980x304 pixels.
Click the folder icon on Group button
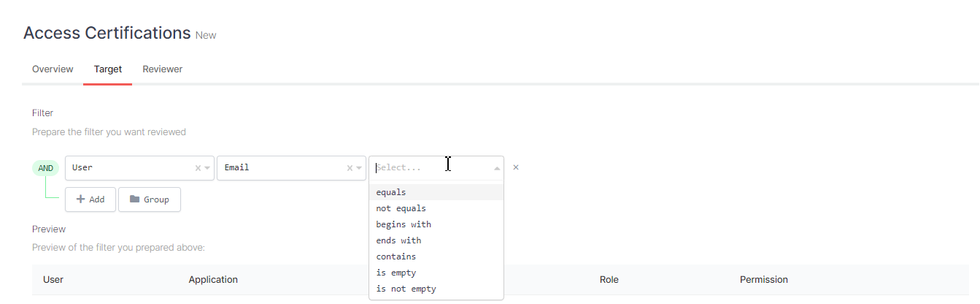[135, 199]
